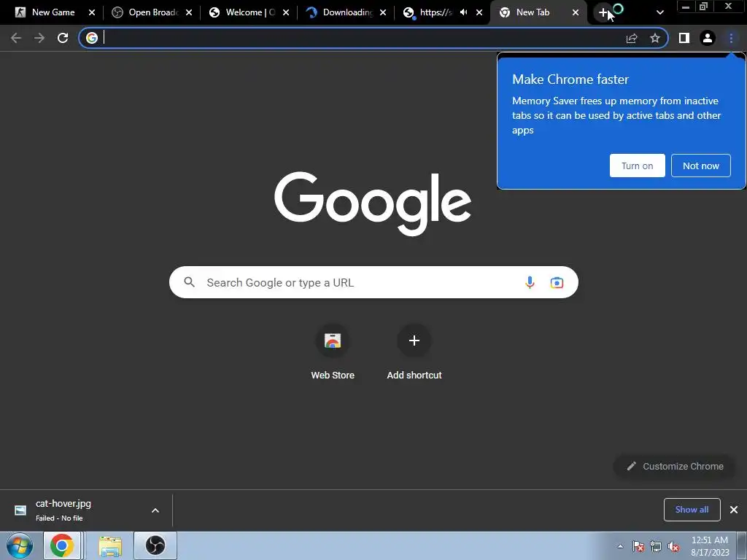
Task: Mute the audio-playing https tab
Action: pos(463,12)
